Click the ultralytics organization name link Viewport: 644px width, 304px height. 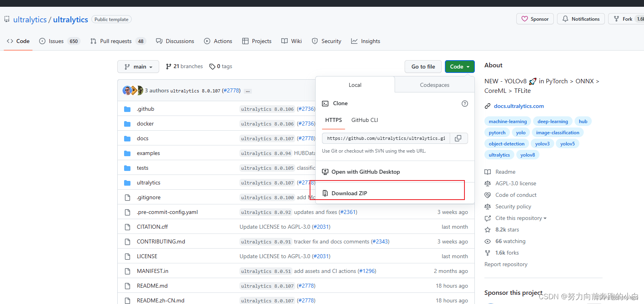pos(30,20)
